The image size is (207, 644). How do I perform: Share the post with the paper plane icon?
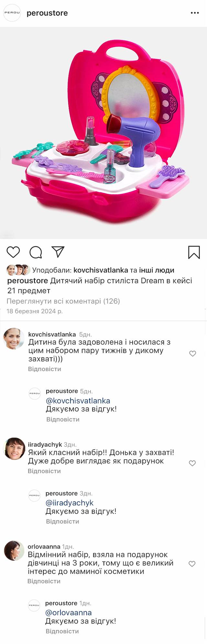pyautogui.click(x=58, y=252)
